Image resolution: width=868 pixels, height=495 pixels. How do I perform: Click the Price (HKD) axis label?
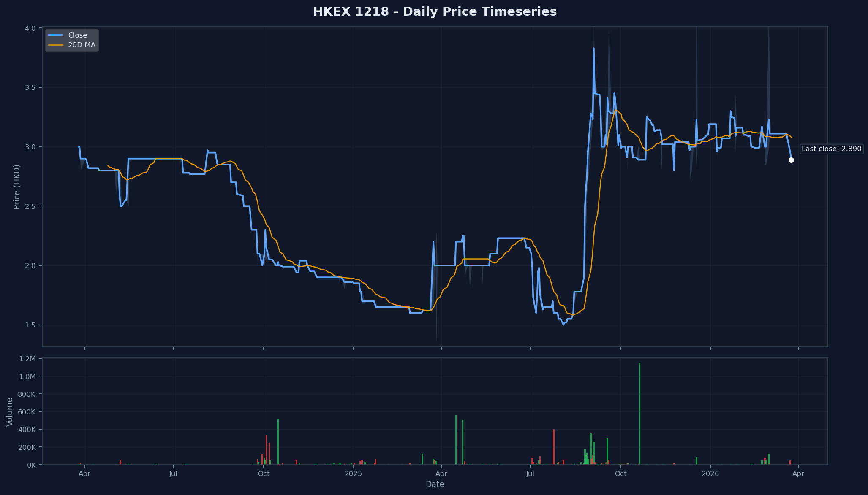17,187
